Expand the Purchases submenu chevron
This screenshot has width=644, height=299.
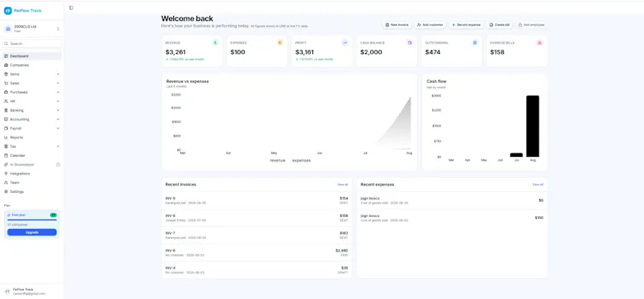click(58, 92)
